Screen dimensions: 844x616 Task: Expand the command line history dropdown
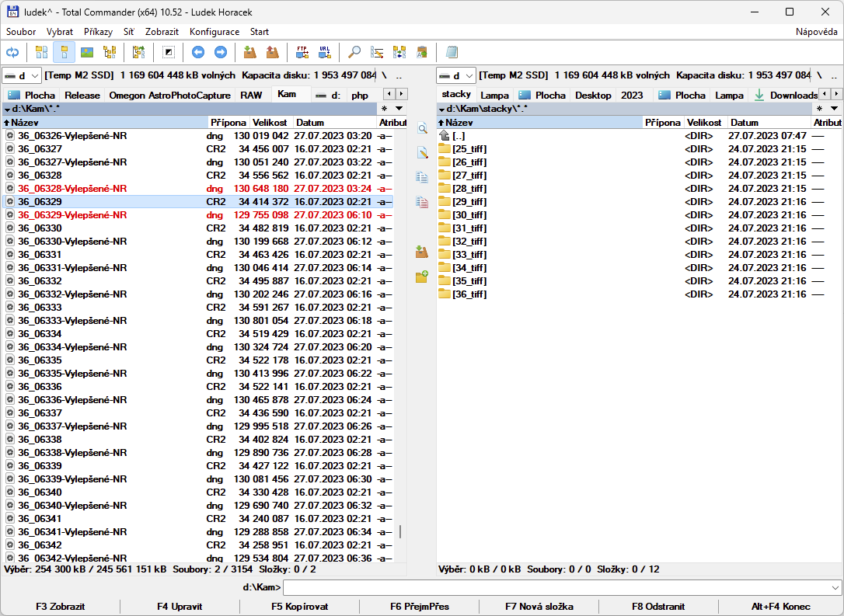click(x=835, y=587)
